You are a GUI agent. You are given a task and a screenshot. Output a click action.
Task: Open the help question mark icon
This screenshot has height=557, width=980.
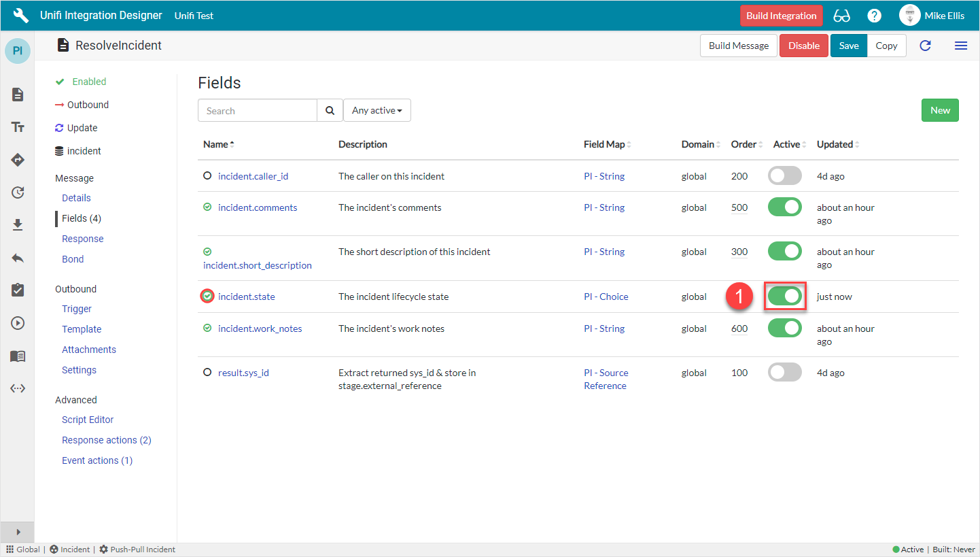point(874,16)
